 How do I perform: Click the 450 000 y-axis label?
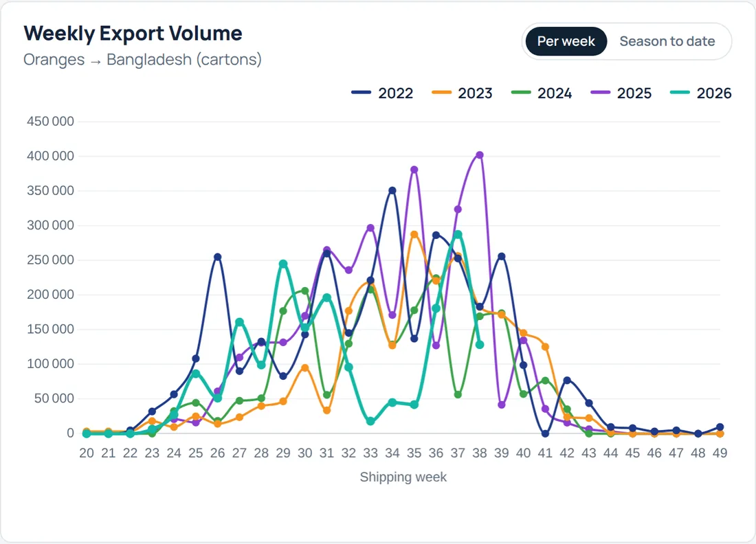(x=51, y=122)
